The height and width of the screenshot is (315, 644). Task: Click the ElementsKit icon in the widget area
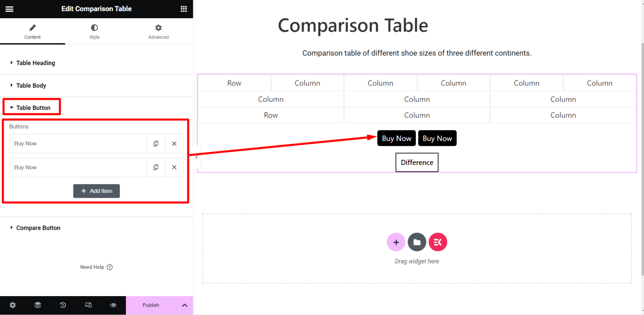(438, 242)
